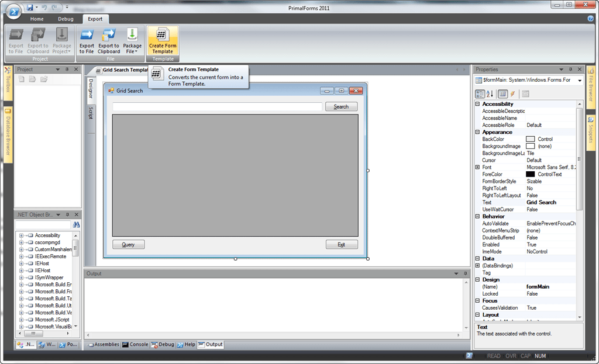
Task: Click the find icon in .NET Object Browser
Action: click(77, 224)
